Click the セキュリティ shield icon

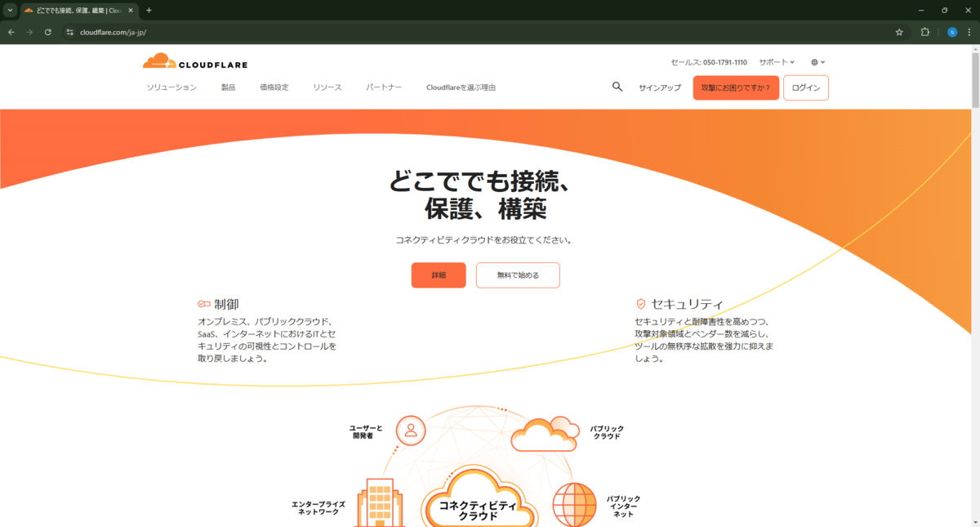[641, 304]
